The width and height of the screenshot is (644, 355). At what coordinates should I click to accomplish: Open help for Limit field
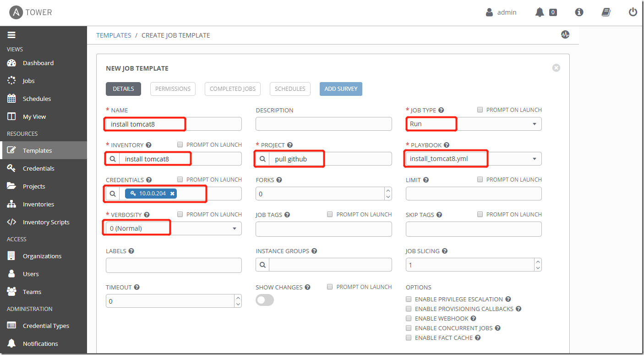click(x=426, y=180)
